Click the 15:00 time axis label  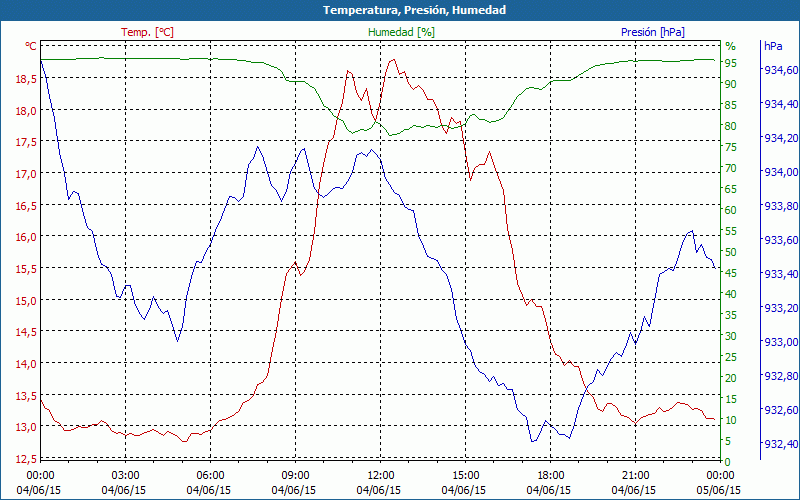(465, 476)
